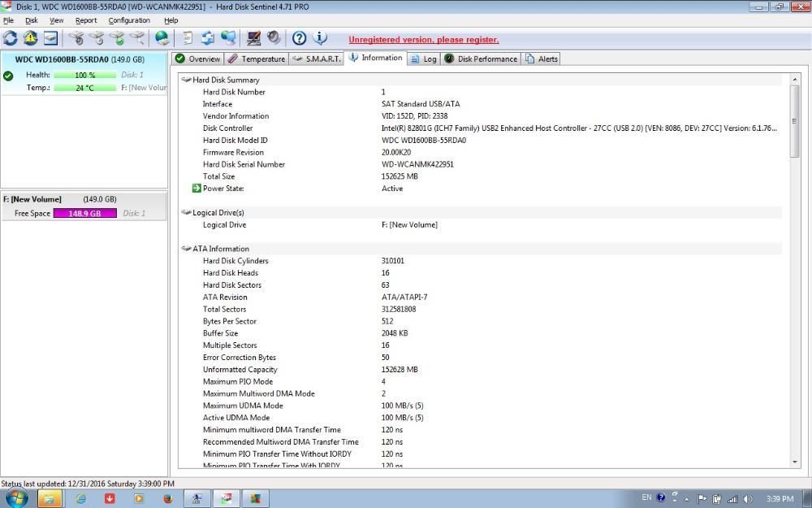Open the View menu
The height and width of the screenshot is (508, 812).
57,20
